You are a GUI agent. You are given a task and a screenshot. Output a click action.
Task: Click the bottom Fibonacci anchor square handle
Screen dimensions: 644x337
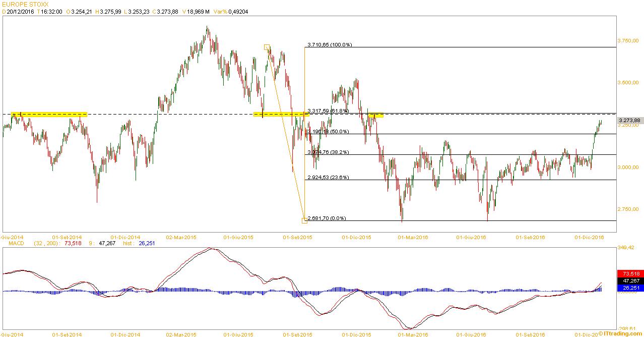304,220
